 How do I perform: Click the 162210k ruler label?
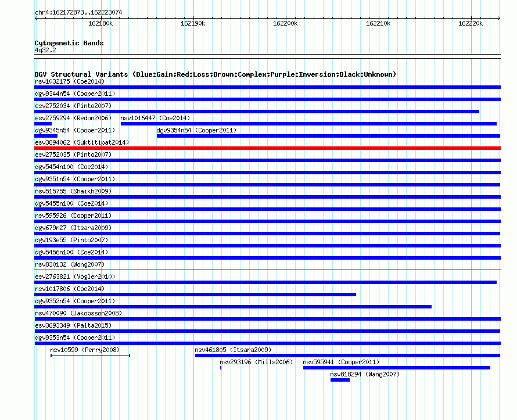pos(378,23)
